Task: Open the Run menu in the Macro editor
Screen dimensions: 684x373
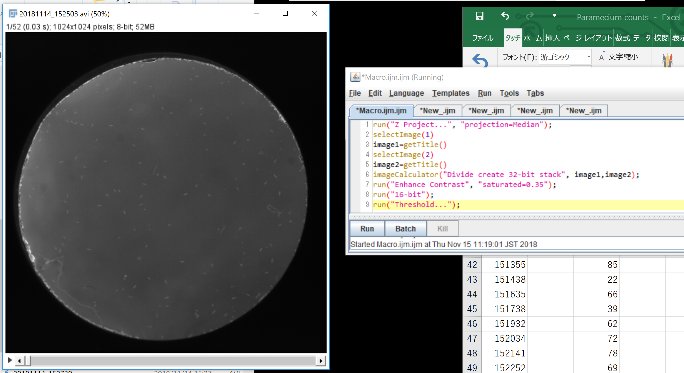Action: click(485, 93)
